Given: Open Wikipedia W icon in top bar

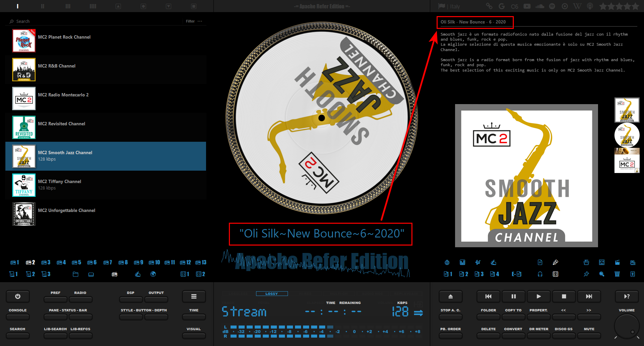Looking at the screenshot, I should tap(577, 6).
